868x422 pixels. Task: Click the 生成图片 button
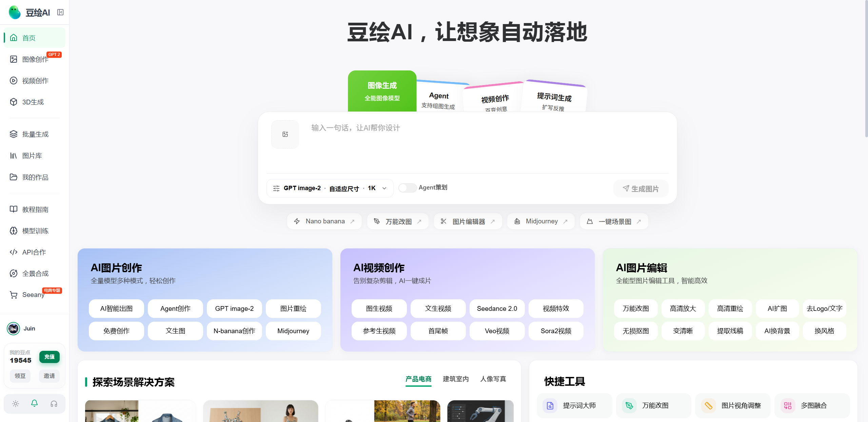tap(641, 188)
